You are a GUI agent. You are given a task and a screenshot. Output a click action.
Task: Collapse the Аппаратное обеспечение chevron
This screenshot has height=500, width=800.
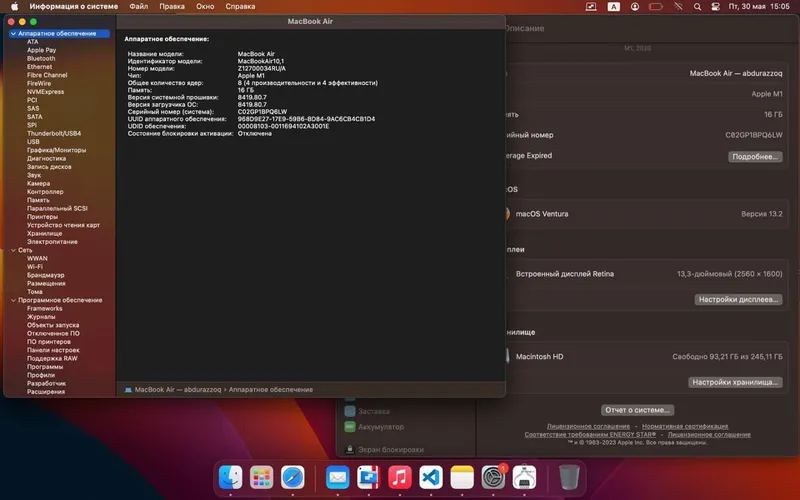(x=13, y=34)
